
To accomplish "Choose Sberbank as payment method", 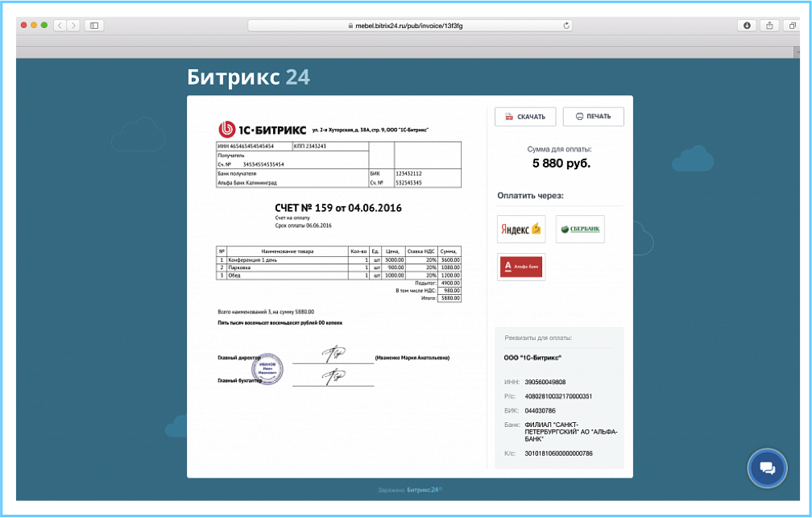I will [580, 230].
